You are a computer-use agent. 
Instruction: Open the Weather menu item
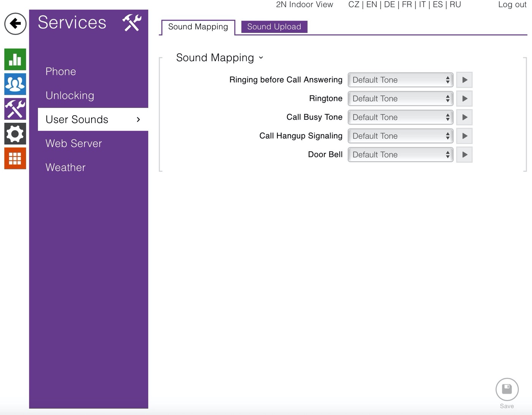click(65, 167)
